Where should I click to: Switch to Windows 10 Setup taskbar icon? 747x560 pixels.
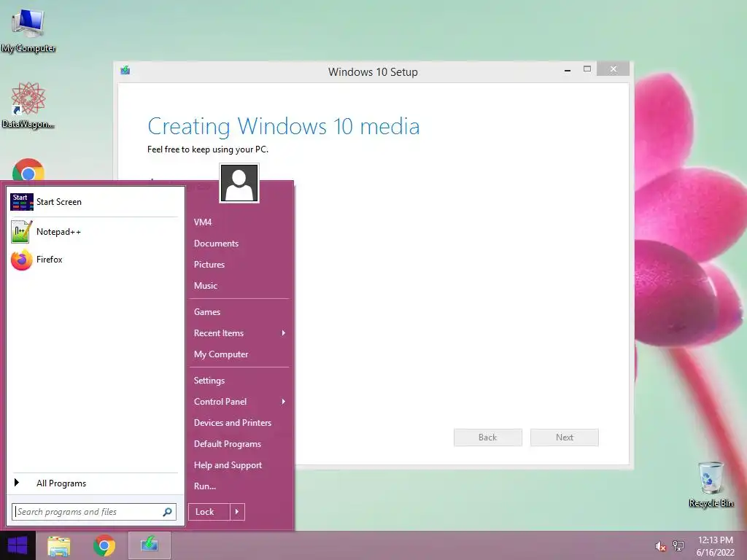(149, 545)
